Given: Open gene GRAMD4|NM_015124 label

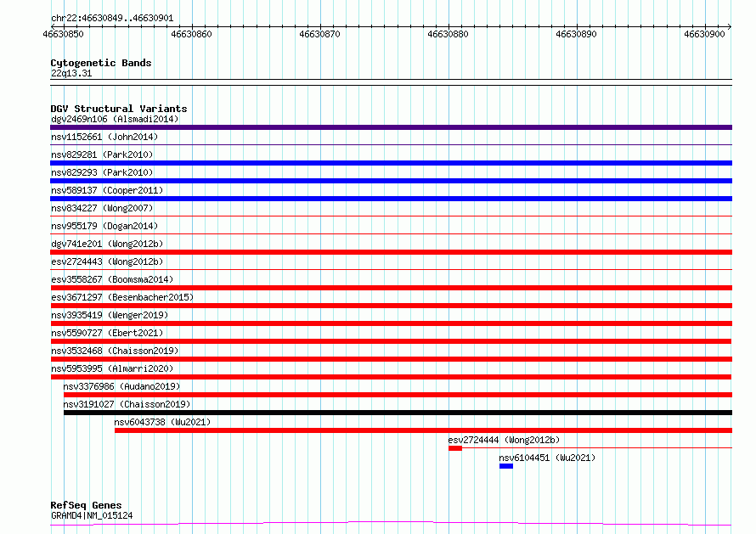Looking at the screenshot, I should (92, 515).
